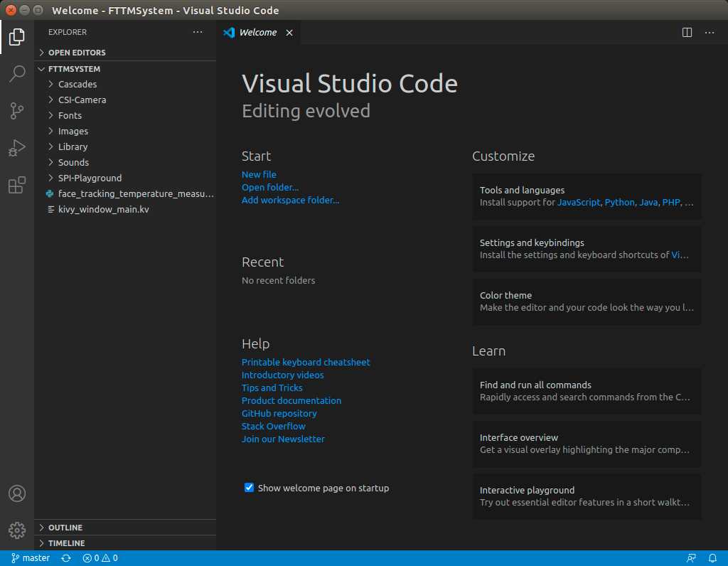Open kivy_window_main.kv file
The height and width of the screenshot is (566, 728).
[x=125, y=210]
